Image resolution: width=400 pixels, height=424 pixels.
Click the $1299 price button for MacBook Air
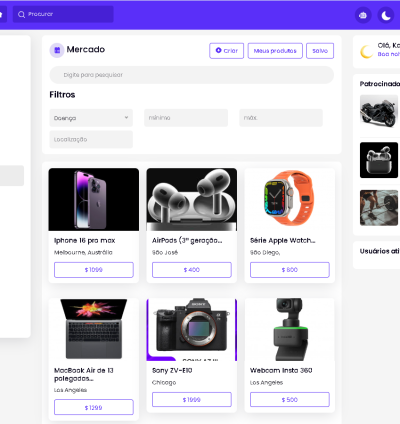point(94,407)
